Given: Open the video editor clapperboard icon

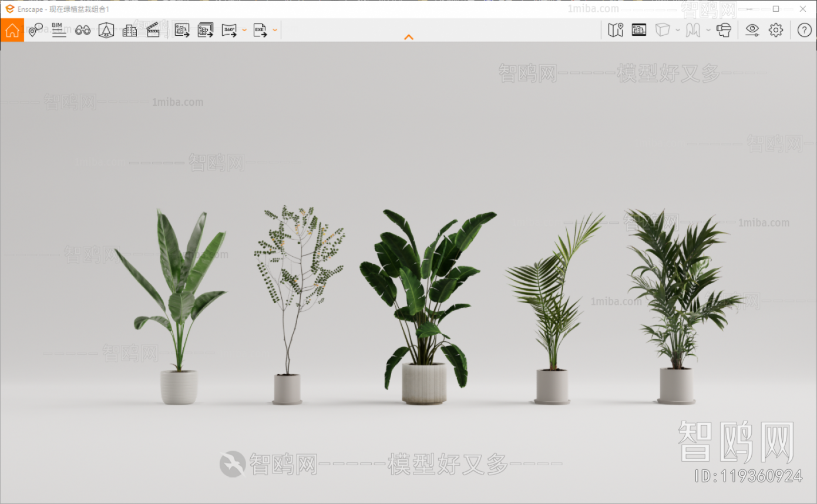Looking at the screenshot, I should pyautogui.click(x=153, y=30).
